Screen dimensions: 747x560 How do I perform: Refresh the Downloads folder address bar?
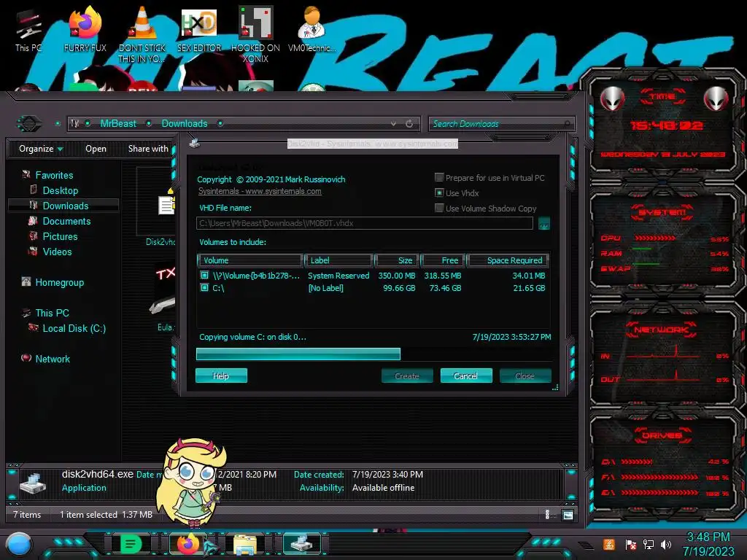pyautogui.click(x=409, y=124)
